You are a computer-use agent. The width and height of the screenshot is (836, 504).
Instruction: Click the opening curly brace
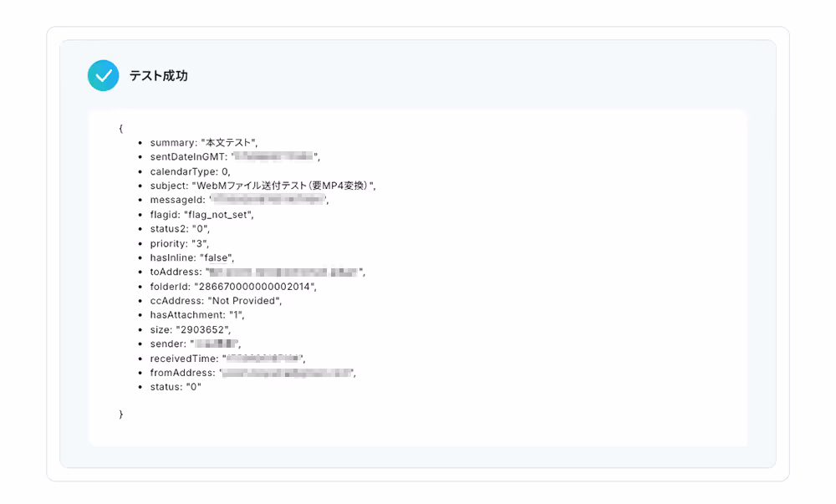[121, 129]
